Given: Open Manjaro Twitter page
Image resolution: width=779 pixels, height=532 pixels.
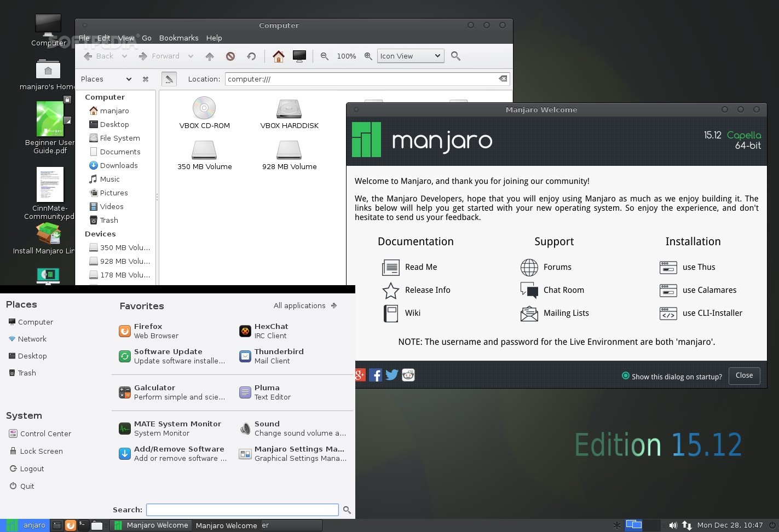Looking at the screenshot, I should (x=392, y=375).
